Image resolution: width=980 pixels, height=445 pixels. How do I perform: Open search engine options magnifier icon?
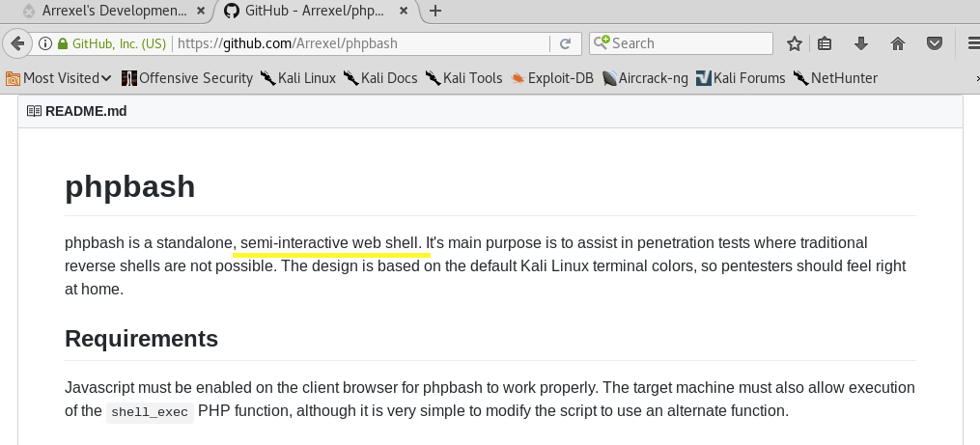(x=602, y=42)
